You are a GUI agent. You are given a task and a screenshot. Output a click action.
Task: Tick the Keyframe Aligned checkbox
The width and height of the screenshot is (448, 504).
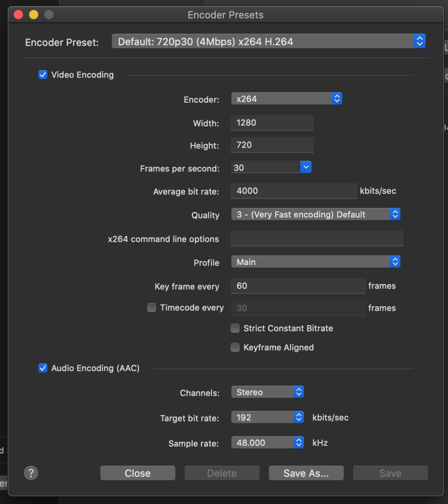pos(235,348)
